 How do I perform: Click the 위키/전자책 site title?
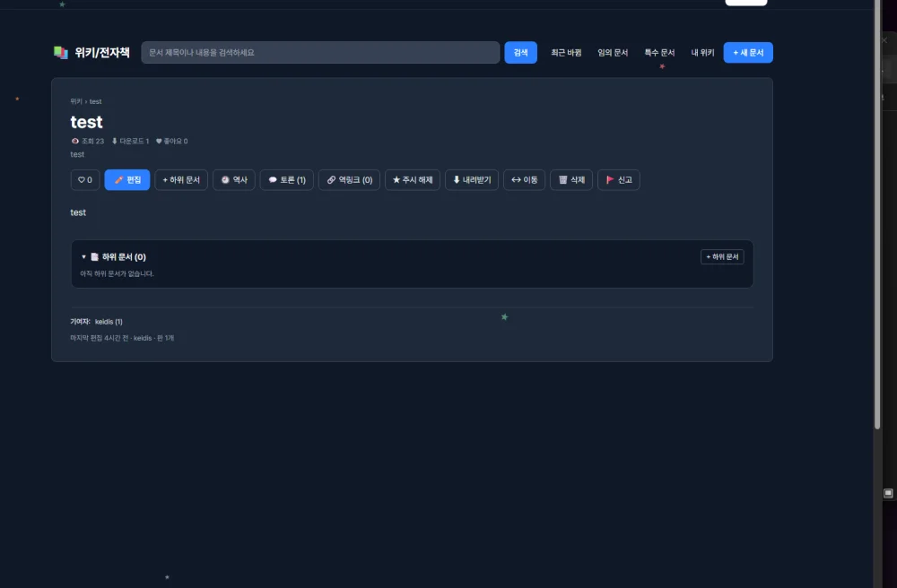click(x=102, y=53)
